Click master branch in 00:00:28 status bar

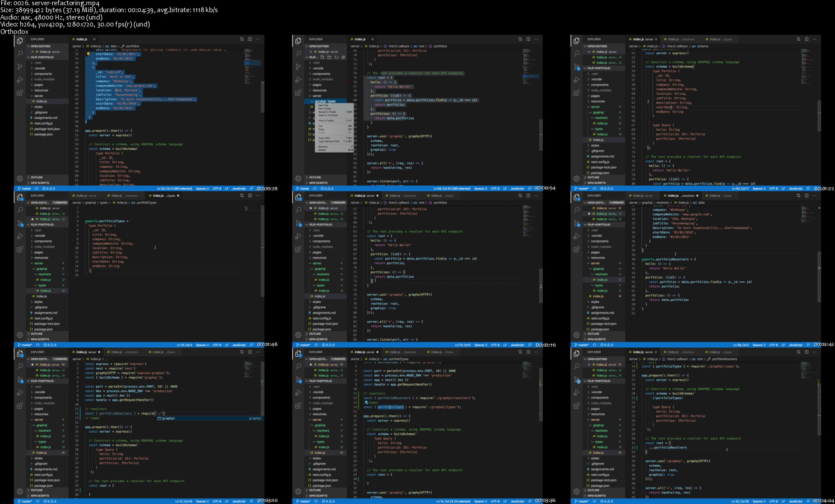click(25, 189)
